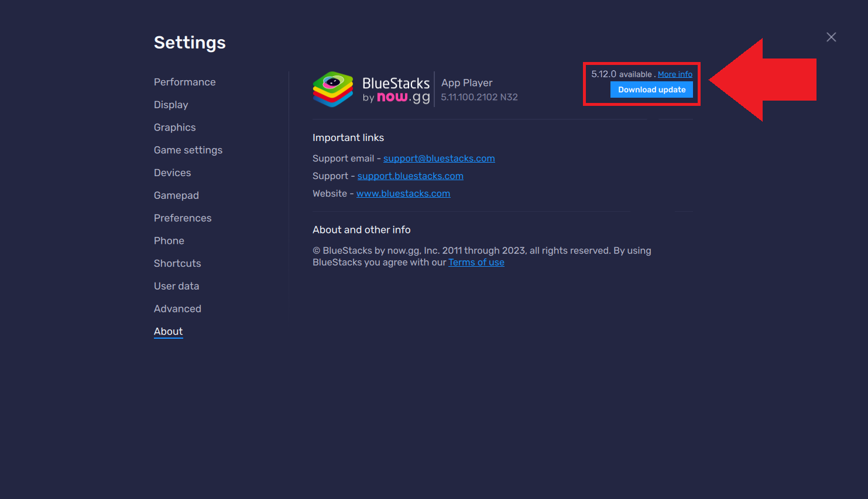This screenshot has height=499, width=868.
Task: Click the Download update button
Action: tap(651, 90)
